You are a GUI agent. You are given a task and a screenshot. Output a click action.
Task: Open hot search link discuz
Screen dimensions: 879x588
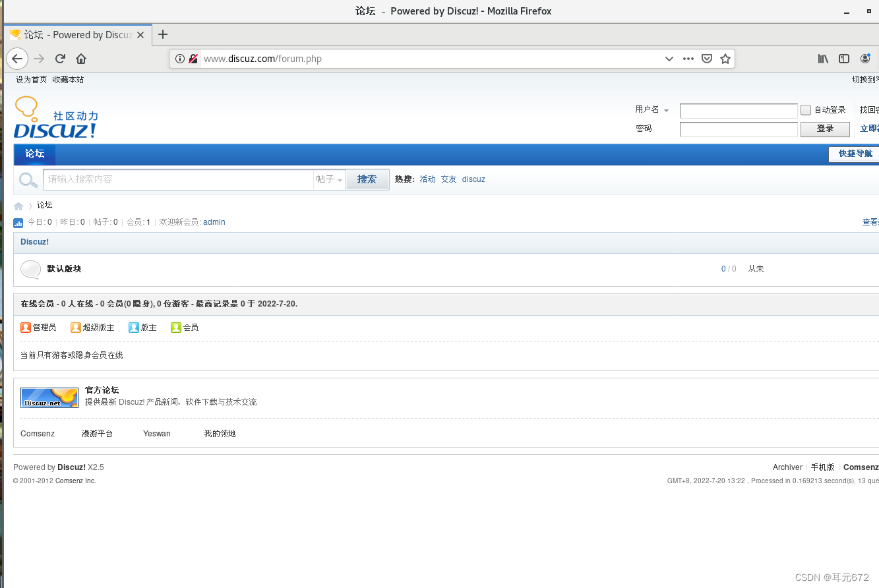click(473, 179)
